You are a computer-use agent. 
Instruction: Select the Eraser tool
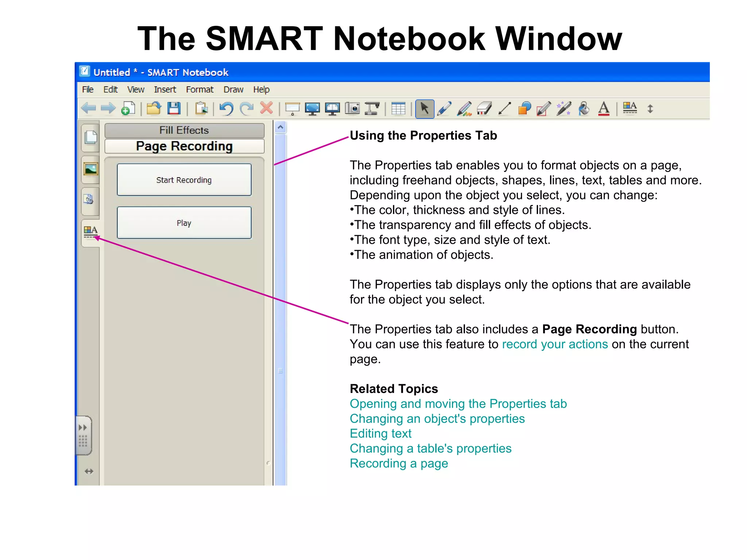(484, 109)
